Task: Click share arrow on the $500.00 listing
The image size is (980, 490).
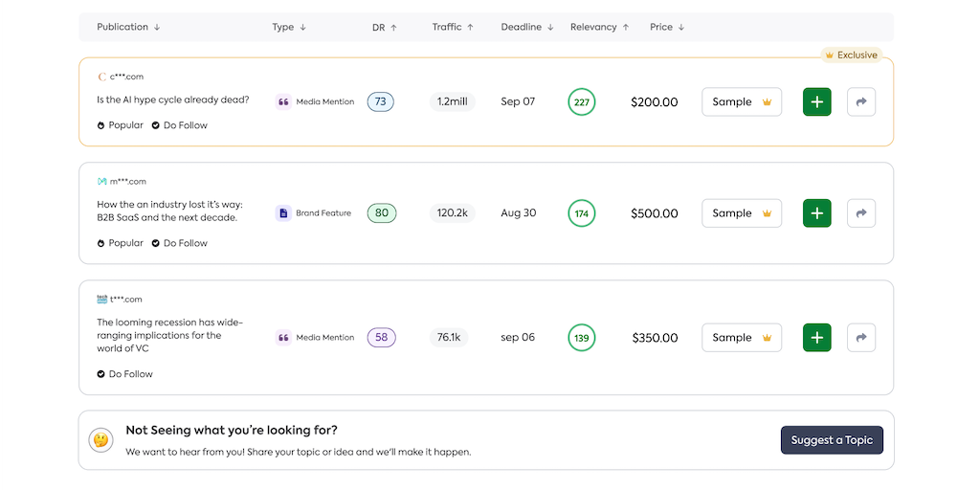Action: coord(861,213)
